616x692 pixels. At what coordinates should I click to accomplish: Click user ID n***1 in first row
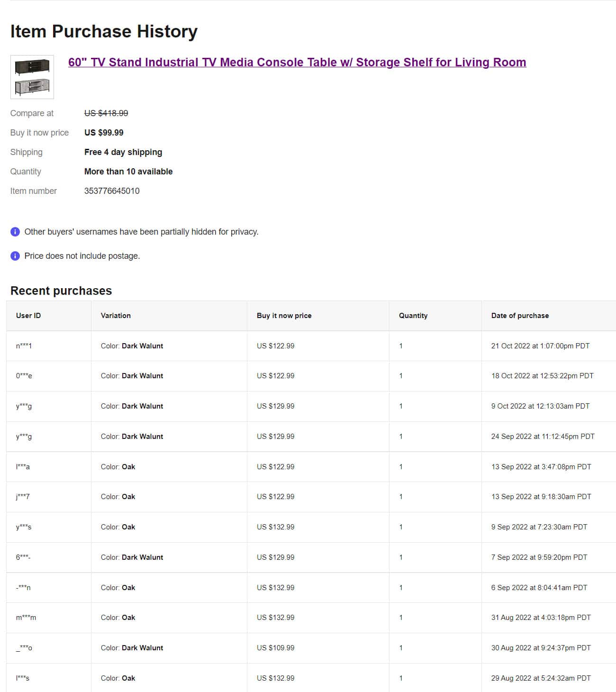pos(24,346)
